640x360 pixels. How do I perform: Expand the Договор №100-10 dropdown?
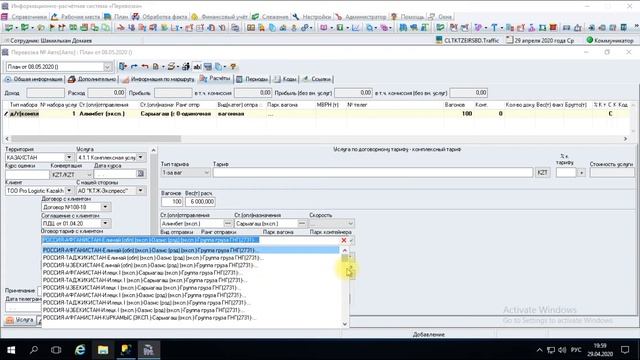click(105, 207)
